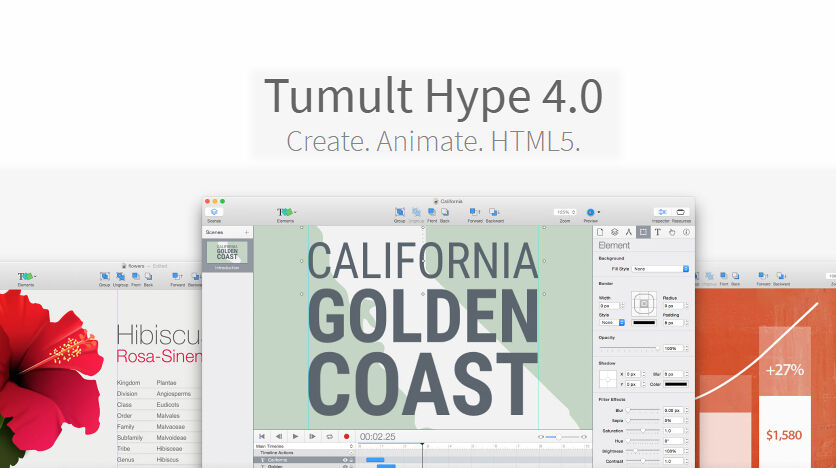The width and height of the screenshot is (836, 468).
Task: Click Elements icon in flowers window
Action: (x=26, y=276)
